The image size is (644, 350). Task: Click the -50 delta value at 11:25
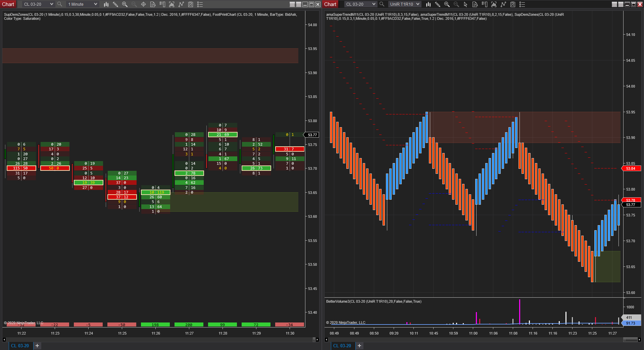pyautogui.click(x=122, y=325)
